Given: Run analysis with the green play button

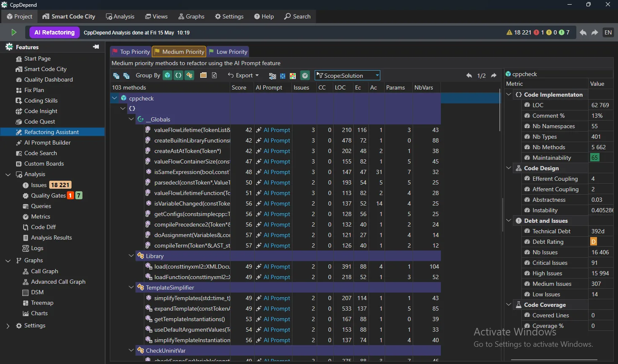Looking at the screenshot, I should tap(13, 32).
